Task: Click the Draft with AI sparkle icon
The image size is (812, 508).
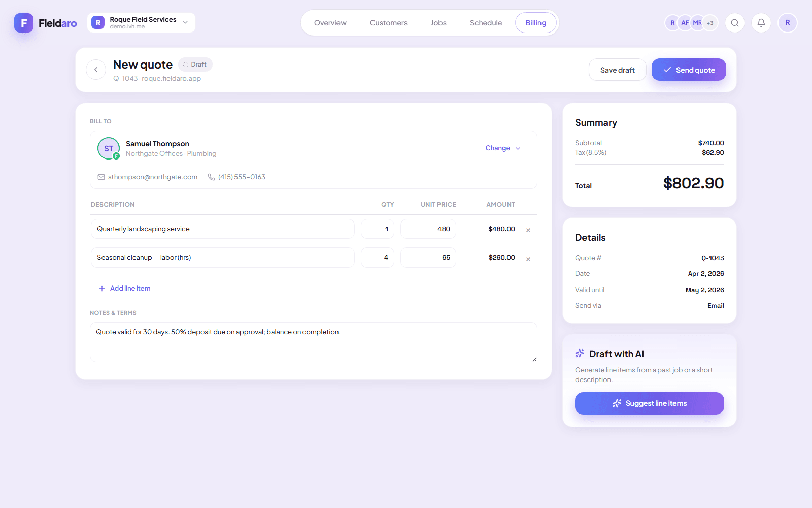Action: pyautogui.click(x=580, y=354)
